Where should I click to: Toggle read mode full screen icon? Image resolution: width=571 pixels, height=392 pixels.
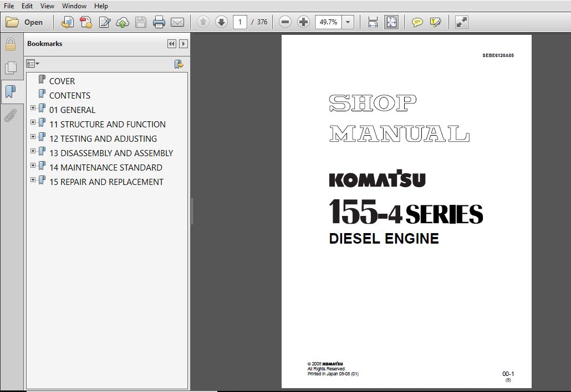pos(461,22)
